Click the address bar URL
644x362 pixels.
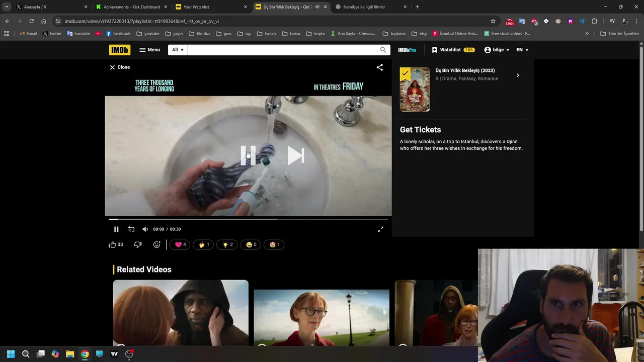point(141,21)
